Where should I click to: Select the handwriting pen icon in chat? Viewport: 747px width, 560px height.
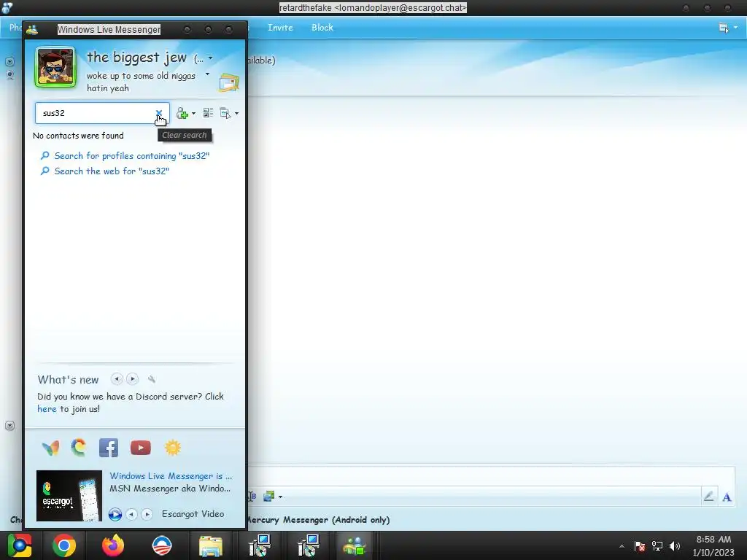(708, 497)
